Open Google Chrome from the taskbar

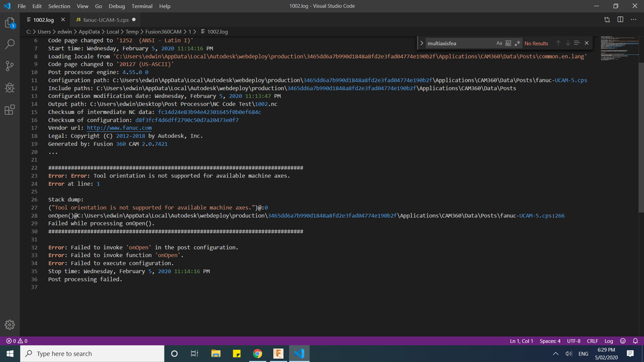pos(257,354)
